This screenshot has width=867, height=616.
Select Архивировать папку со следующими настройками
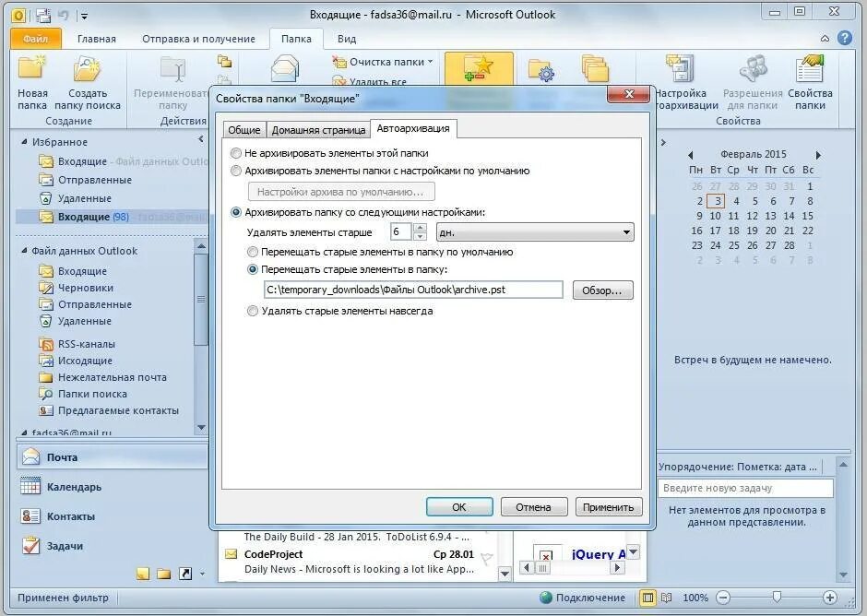(236, 212)
